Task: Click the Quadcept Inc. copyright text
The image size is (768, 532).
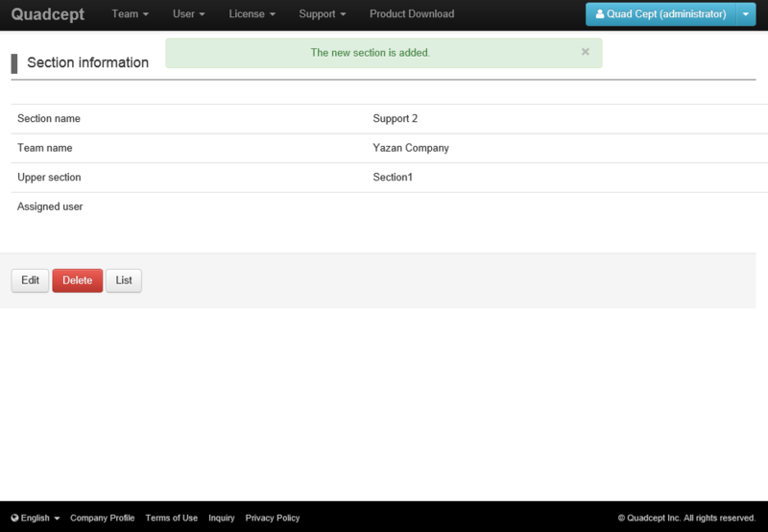Action: coord(686,518)
